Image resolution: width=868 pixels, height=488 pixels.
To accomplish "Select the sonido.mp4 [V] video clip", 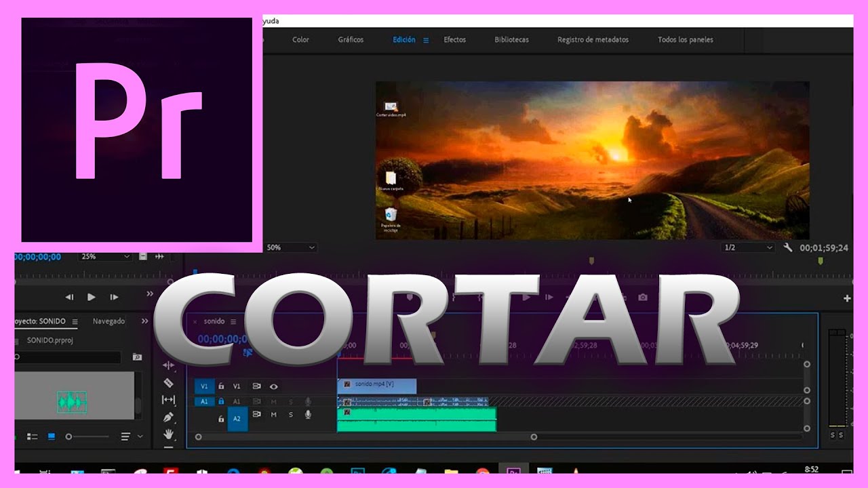I will click(376, 386).
